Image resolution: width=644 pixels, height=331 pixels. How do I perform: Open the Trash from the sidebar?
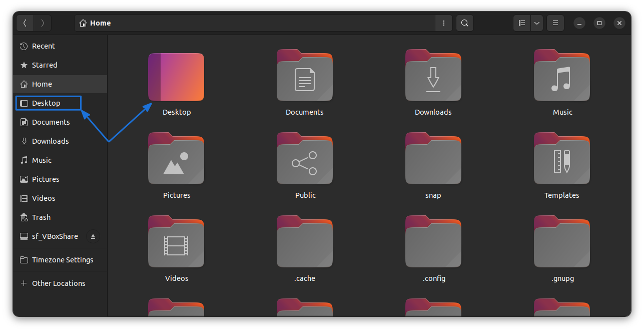click(x=42, y=217)
